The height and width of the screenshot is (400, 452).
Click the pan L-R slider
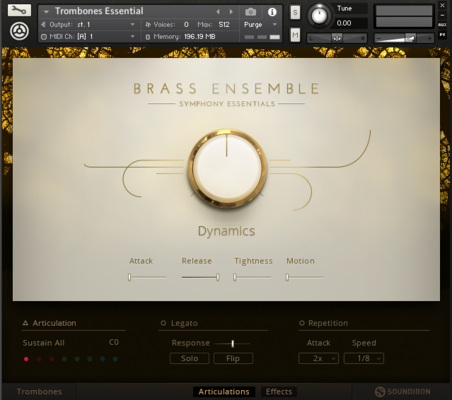(337, 39)
